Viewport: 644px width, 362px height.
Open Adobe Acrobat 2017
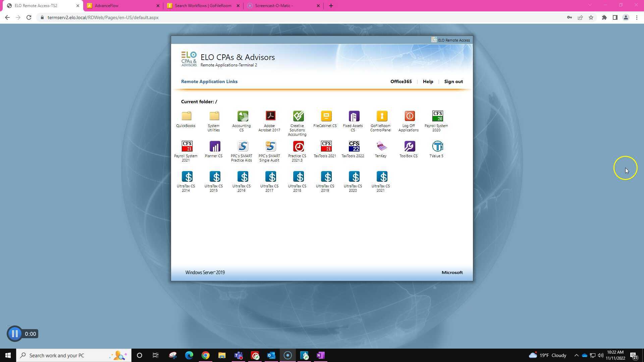point(270,117)
